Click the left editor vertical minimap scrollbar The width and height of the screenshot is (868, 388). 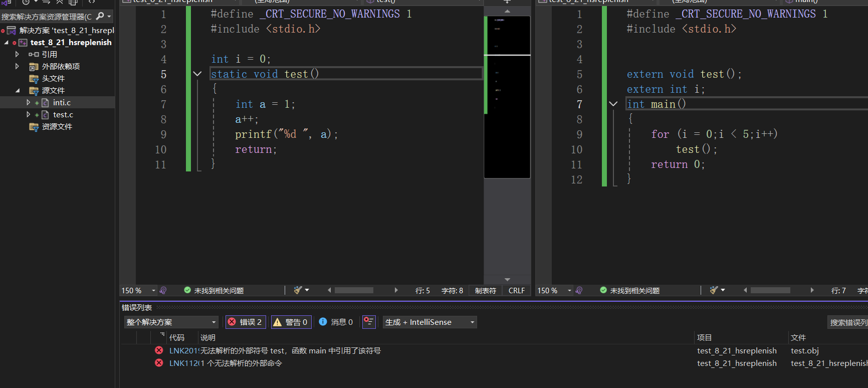point(507,97)
